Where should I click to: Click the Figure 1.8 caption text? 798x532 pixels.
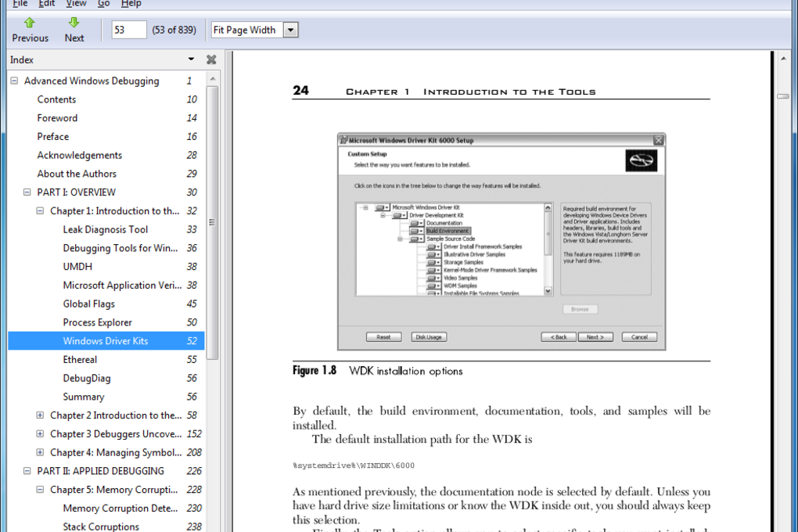point(378,371)
